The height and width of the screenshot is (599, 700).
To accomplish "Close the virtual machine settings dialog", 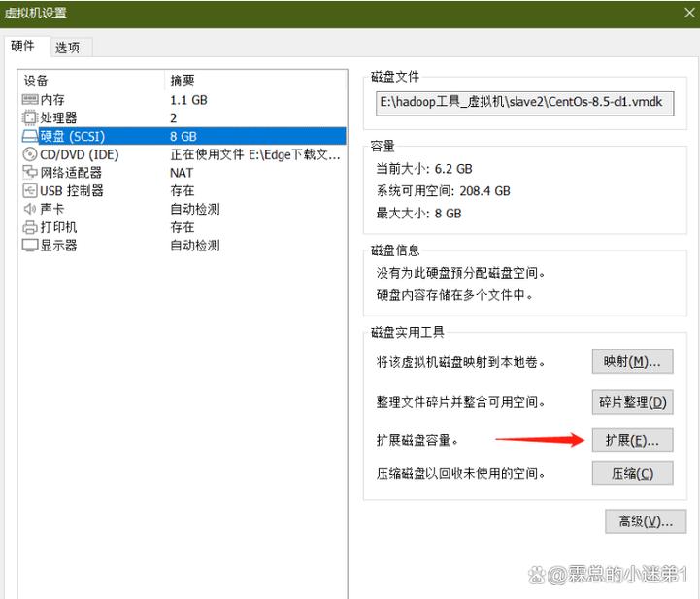I will click(x=689, y=13).
